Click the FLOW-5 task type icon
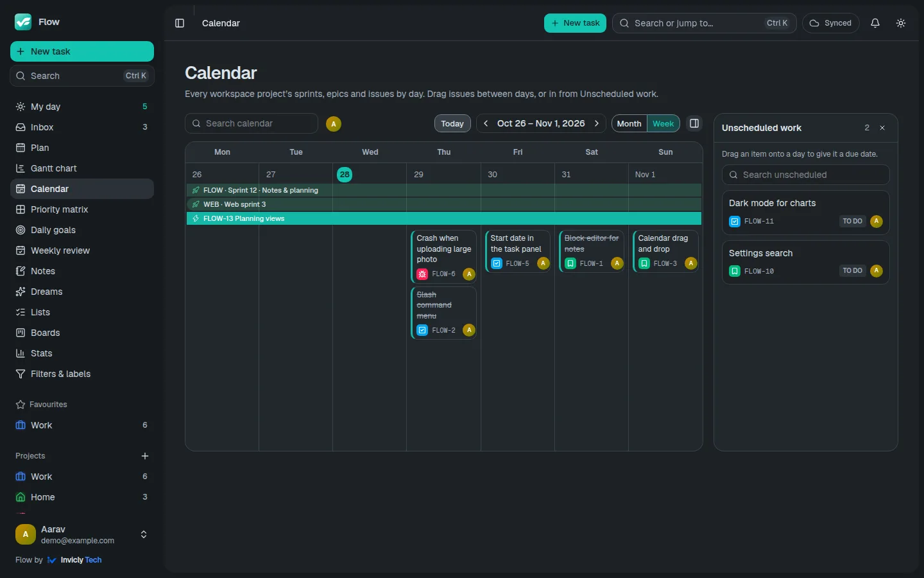The image size is (924, 578). (496, 263)
